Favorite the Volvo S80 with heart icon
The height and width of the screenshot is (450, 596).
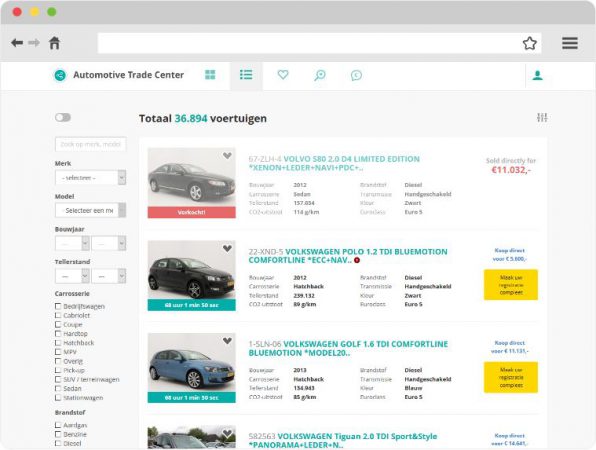(227, 155)
